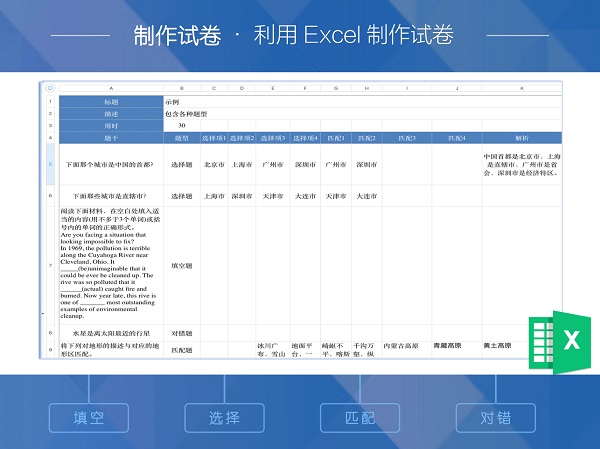Click the 题型 header cell

182,138
